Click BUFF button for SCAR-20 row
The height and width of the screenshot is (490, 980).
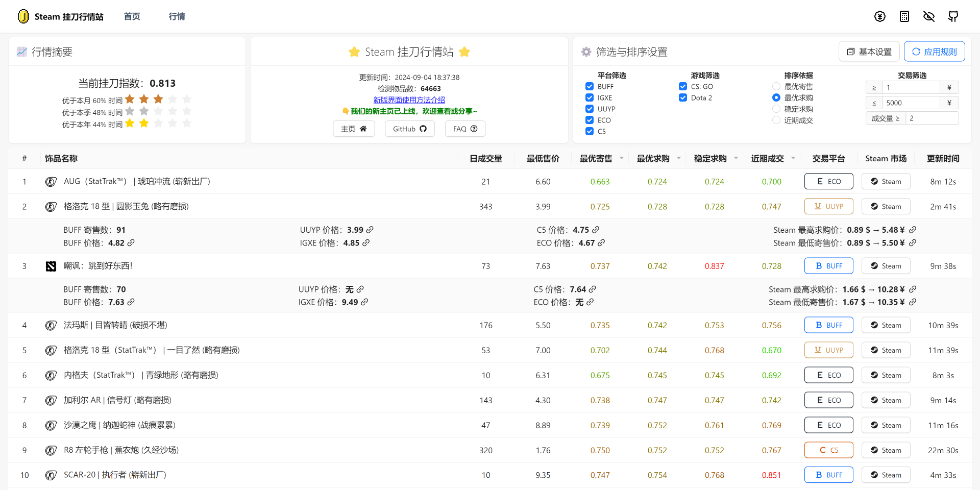(829, 475)
